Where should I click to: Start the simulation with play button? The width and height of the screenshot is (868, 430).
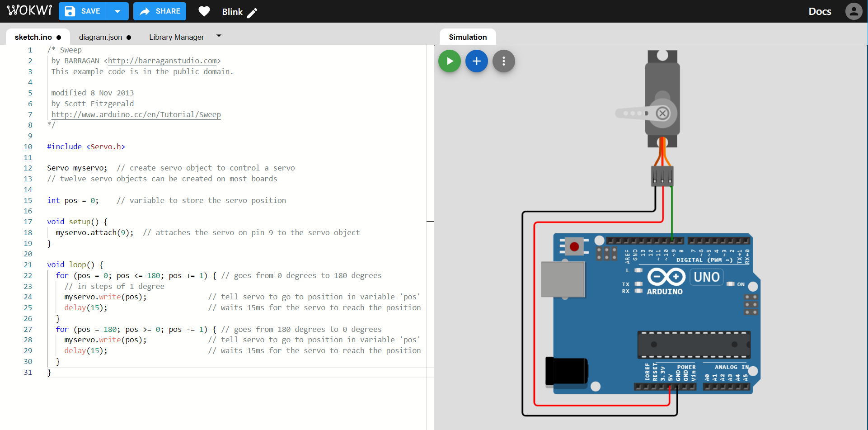point(450,61)
